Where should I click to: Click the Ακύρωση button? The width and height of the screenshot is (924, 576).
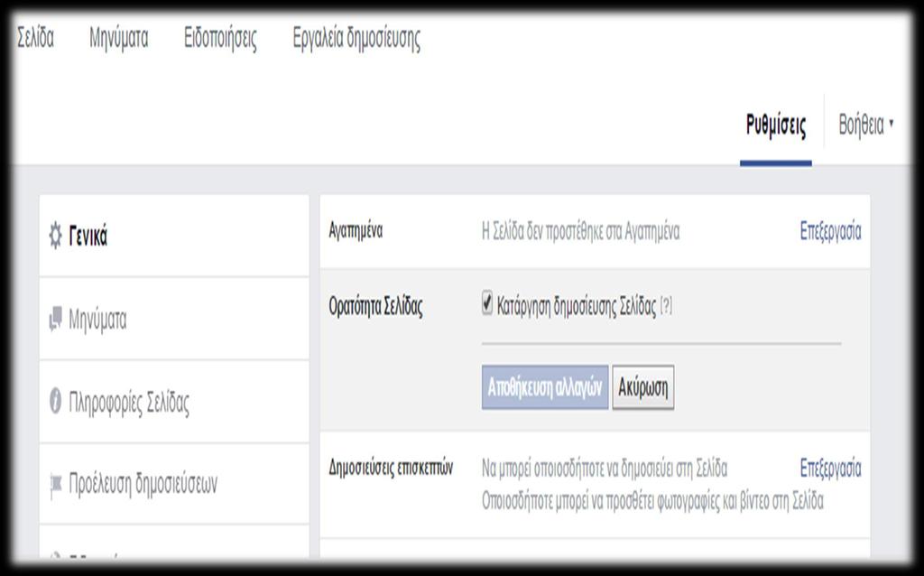tap(642, 387)
